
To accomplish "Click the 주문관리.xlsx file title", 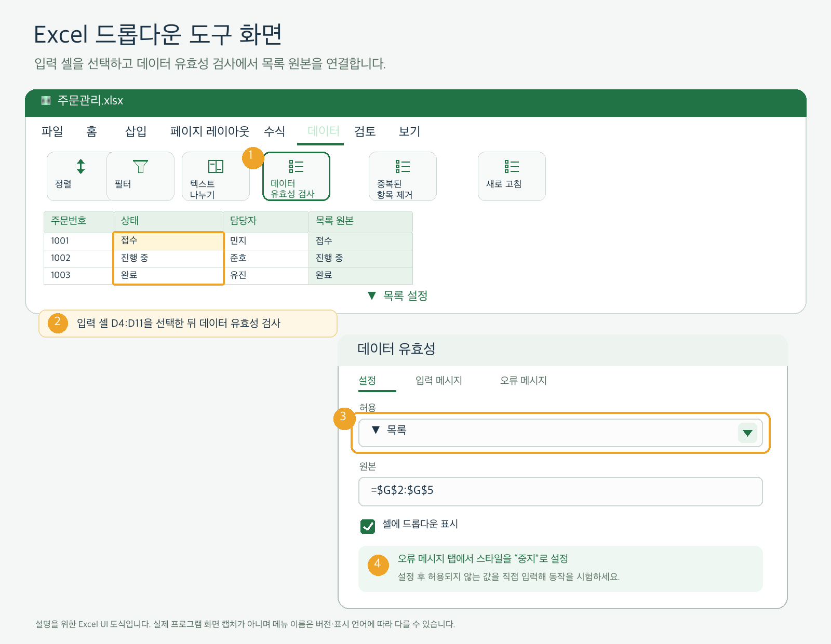I will coord(90,100).
